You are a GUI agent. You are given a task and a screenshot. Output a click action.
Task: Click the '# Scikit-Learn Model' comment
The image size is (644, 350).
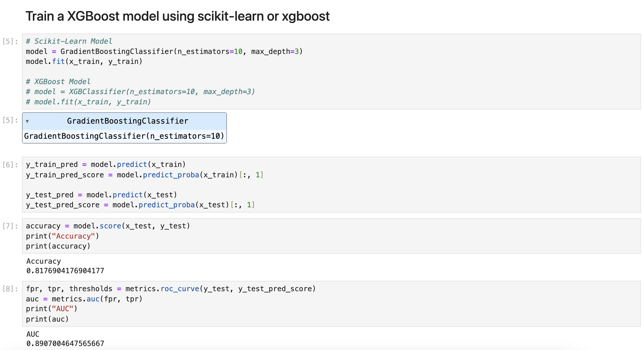point(69,41)
